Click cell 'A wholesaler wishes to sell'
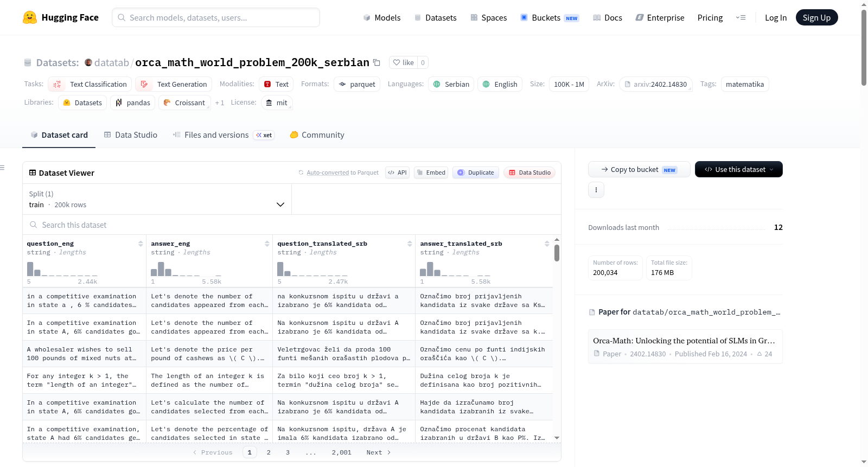868x467 pixels. tap(84, 354)
